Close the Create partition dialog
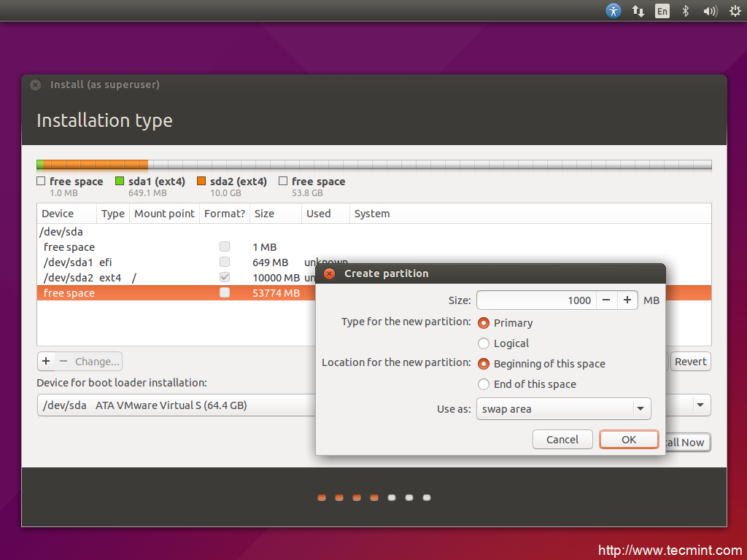747x560 pixels. [x=329, y=273]
